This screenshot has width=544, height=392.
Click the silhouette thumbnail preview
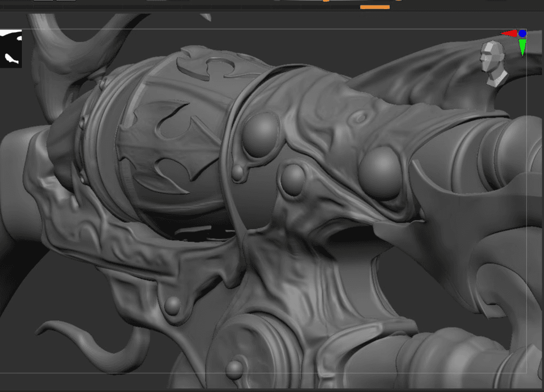click(11, 49)
